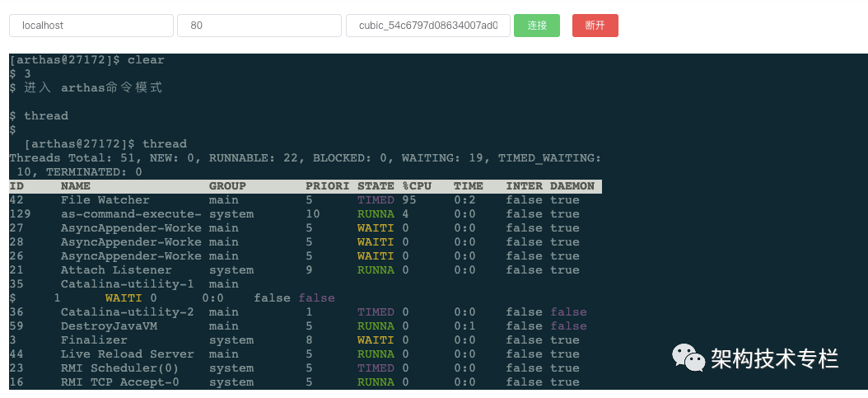Click the Finalizer thread name
868x398 pixels.
click(94, 339)
